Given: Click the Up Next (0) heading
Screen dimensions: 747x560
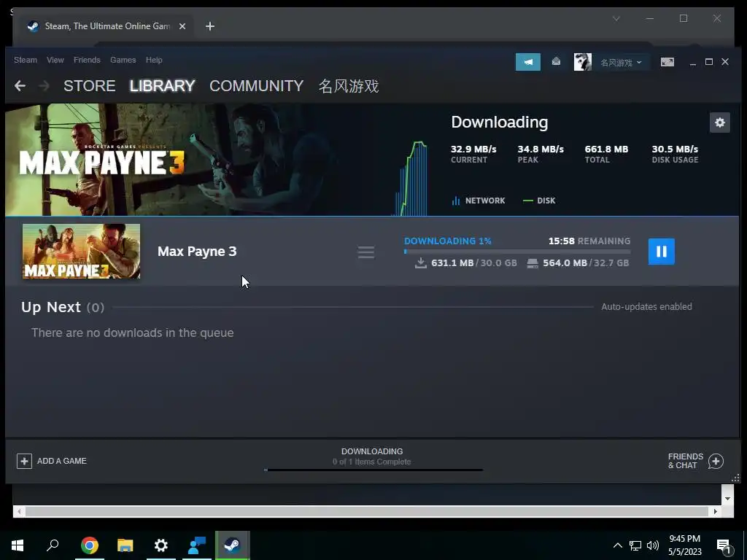Looking at the screenshot, I should click(x=63, y=307).
